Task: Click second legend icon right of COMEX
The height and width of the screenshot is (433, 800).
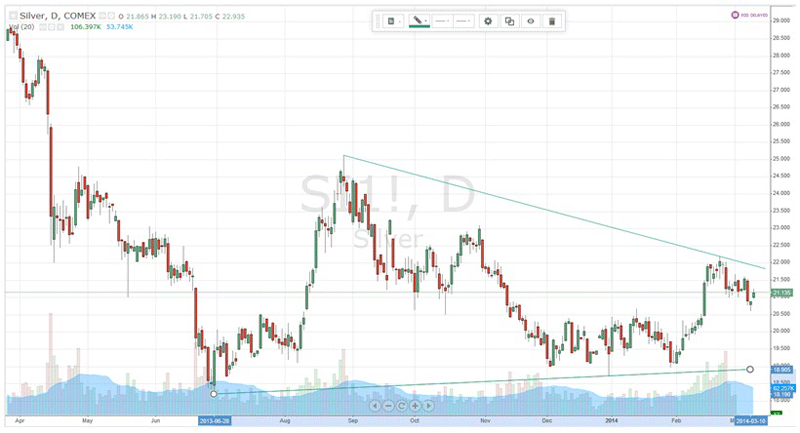Action: click(111, 16)
